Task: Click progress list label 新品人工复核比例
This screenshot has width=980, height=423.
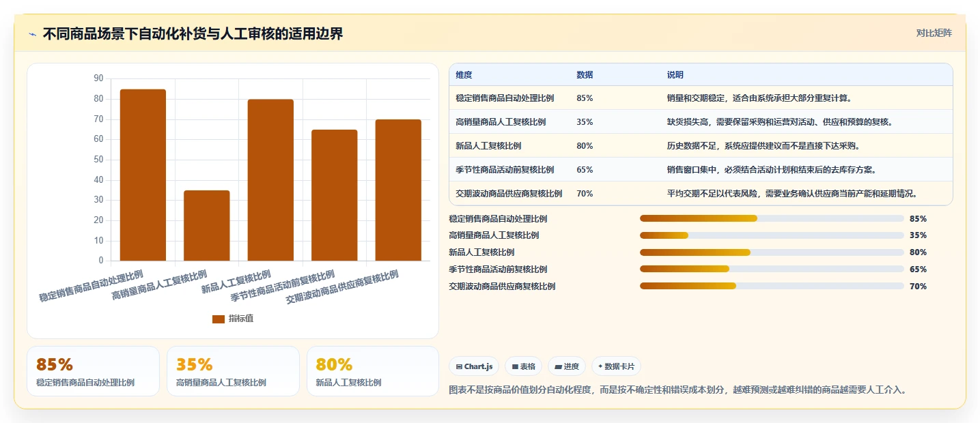Action: pyautogui.click(x=481, y=252)
